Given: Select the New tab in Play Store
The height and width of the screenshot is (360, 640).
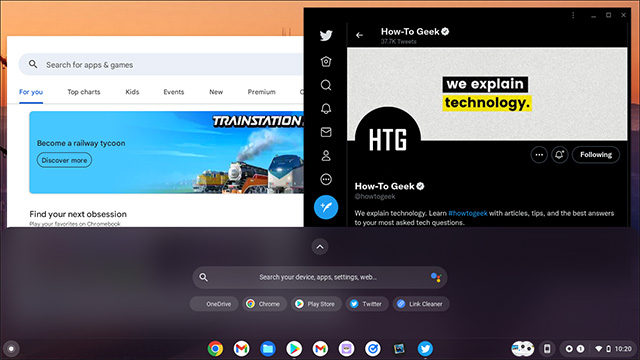Looking at the screenshot, I should pos(216,92).
